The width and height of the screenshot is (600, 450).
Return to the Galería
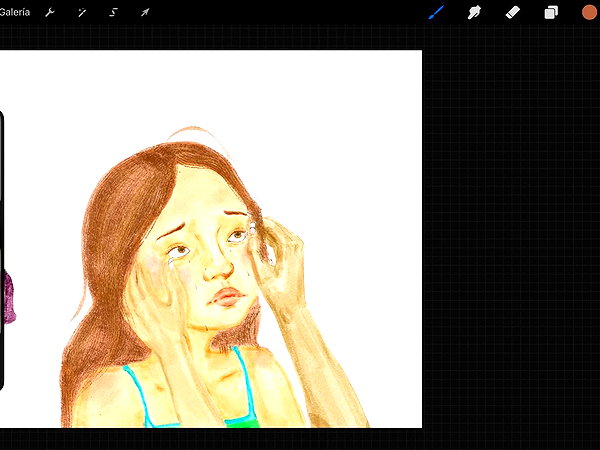pos(15,12)
